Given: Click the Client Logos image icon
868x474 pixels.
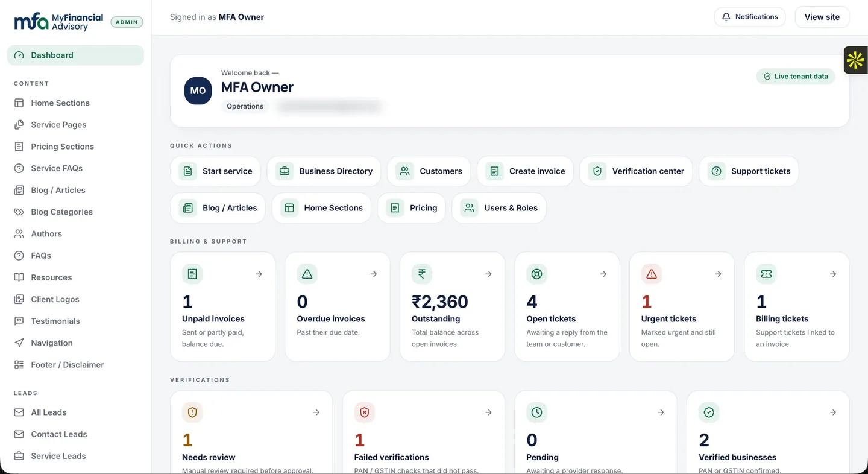Looking at the screenshot, I should (19, 299).
